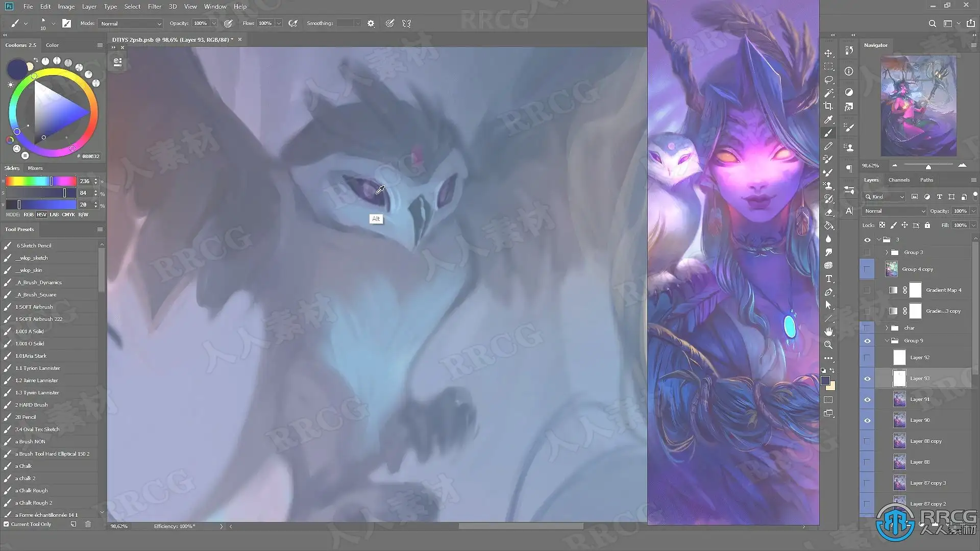Check the Current Tool Only checkbox
The width and height of the screenshot is (980, 551).
pos(7,524)
